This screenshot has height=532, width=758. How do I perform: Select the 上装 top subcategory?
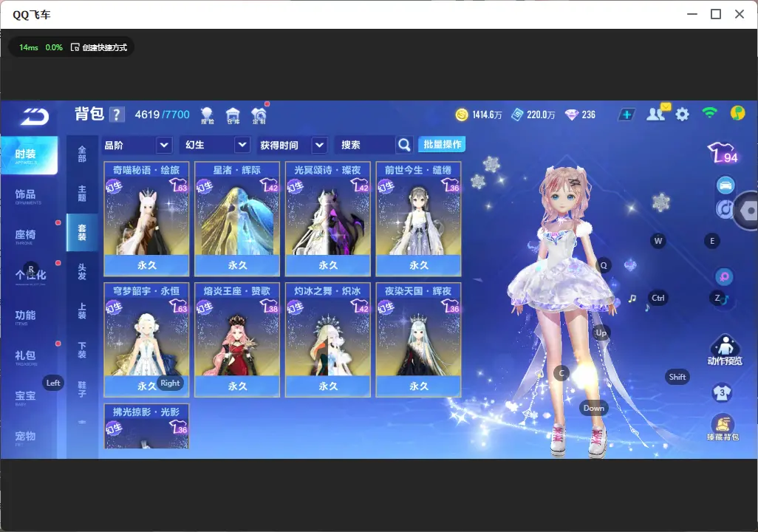(82, 311)
